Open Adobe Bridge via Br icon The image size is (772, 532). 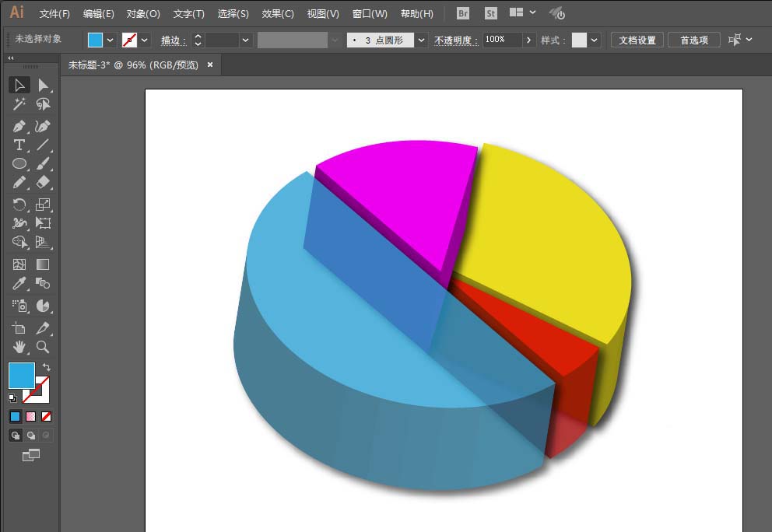tap(463, 14)
